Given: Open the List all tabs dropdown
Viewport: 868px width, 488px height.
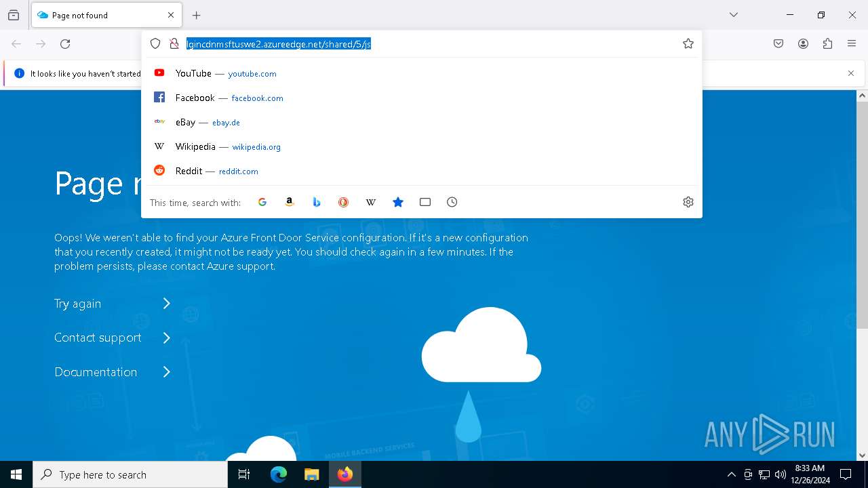Looking at the screenshot, I should pyautogui.click(x=734, y=15).
